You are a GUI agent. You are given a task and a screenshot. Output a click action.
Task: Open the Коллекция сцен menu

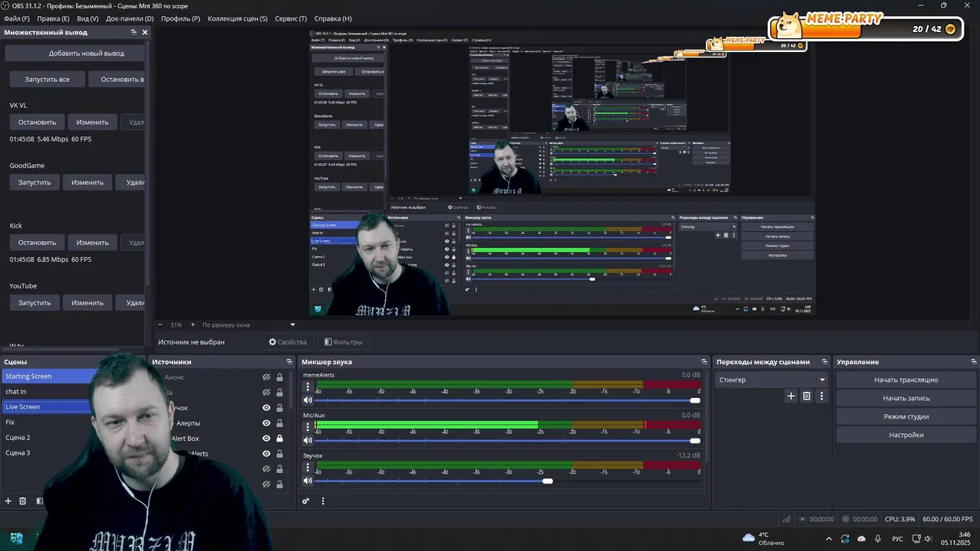[x=237, y=18]
